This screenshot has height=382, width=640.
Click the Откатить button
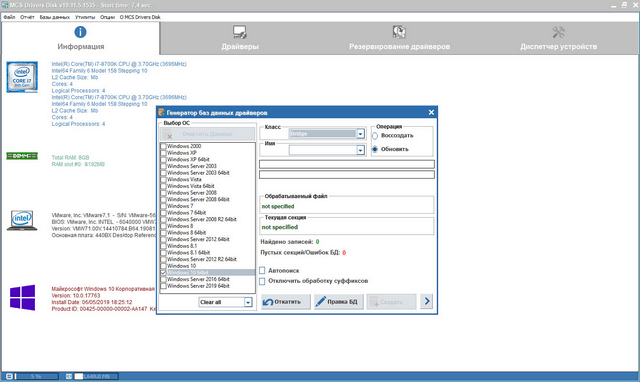tap(286, 302)
